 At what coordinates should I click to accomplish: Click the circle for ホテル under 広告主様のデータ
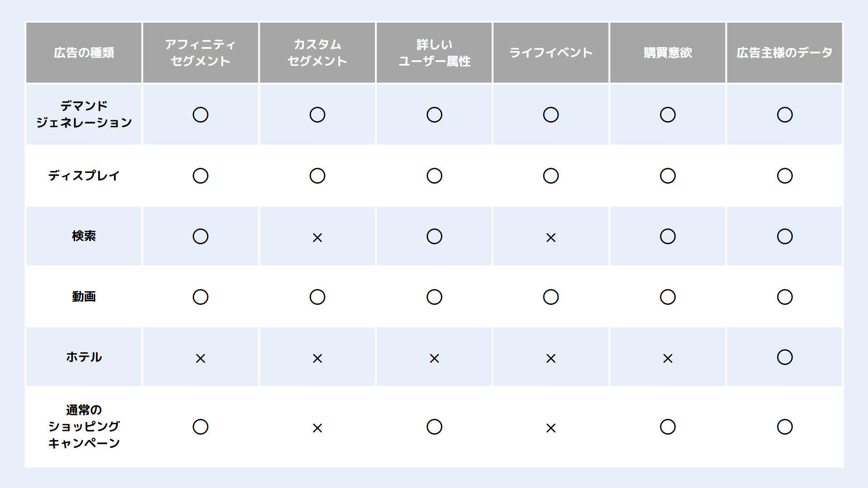(x=785, y=357)
